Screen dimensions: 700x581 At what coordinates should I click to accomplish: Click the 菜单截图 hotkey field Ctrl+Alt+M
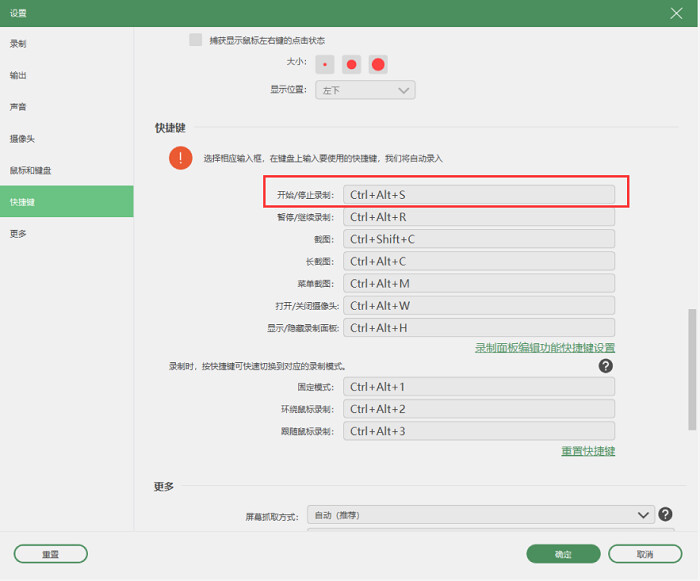click(x=479, y=284)
